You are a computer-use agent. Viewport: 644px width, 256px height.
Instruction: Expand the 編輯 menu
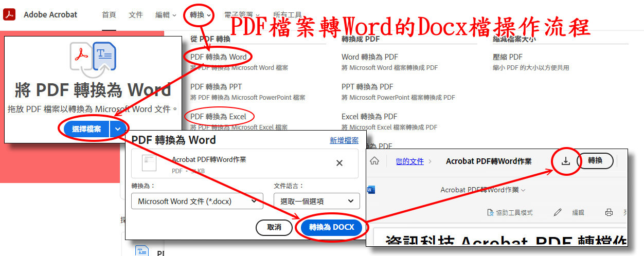click(x=166, y=15)
